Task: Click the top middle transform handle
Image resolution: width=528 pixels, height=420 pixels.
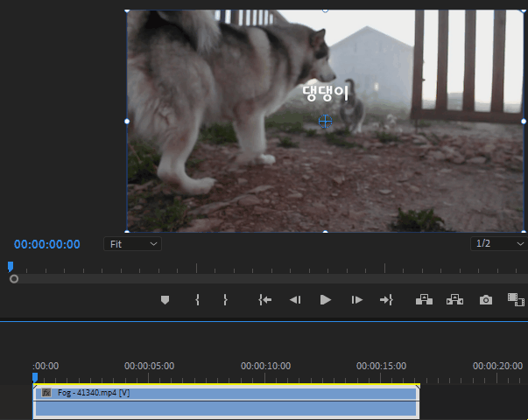Action: (x=325, y=10)
